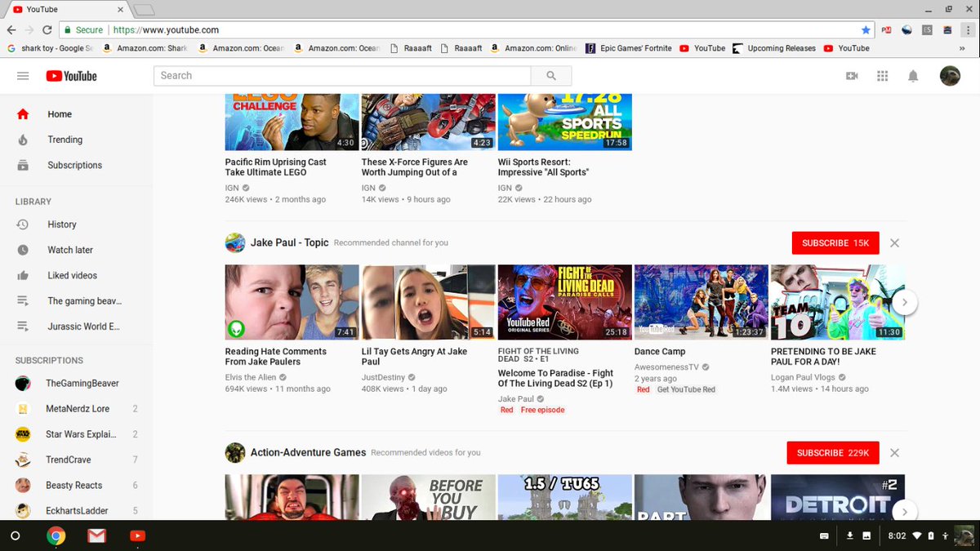Subscribe to Action-Adventure Games

point(833,453)
